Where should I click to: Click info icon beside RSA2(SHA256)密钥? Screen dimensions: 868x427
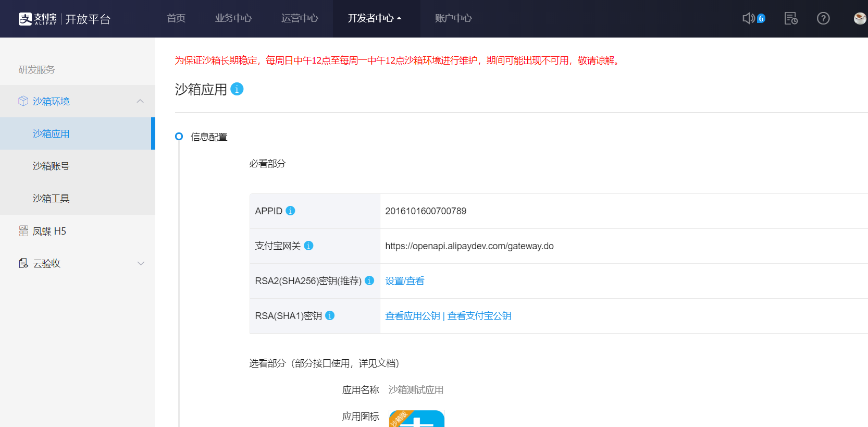369,280
